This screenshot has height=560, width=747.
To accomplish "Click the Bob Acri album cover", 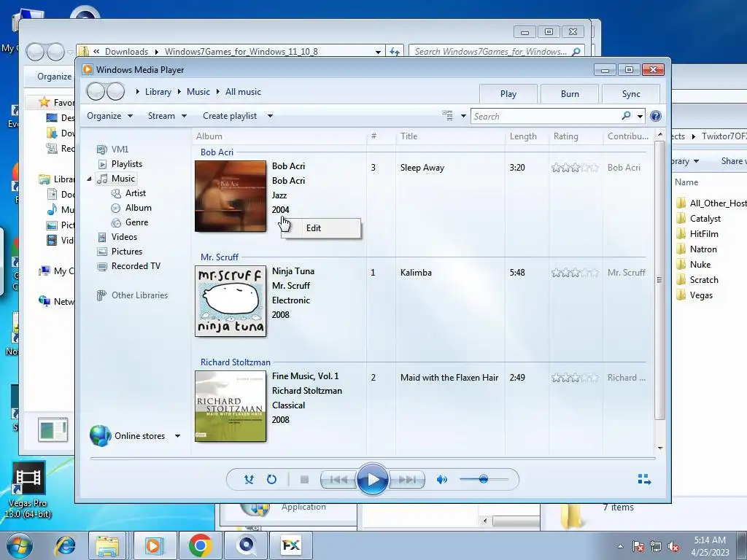I will pyautogui.click(x=231, y=196).
